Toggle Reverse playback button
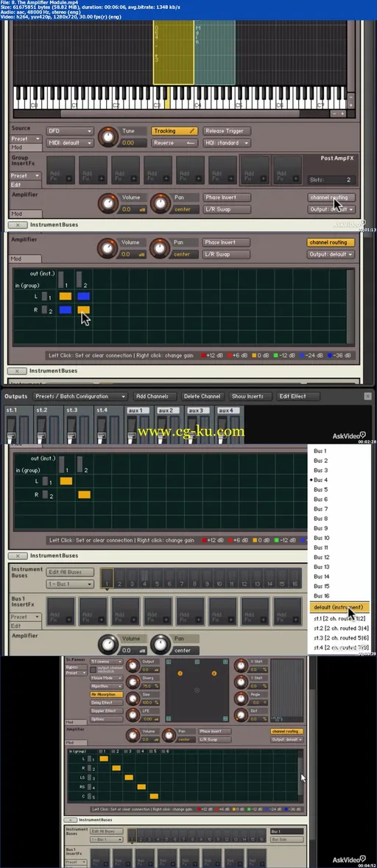This screenshot has width=377, height=868. [x=175, y=143]
